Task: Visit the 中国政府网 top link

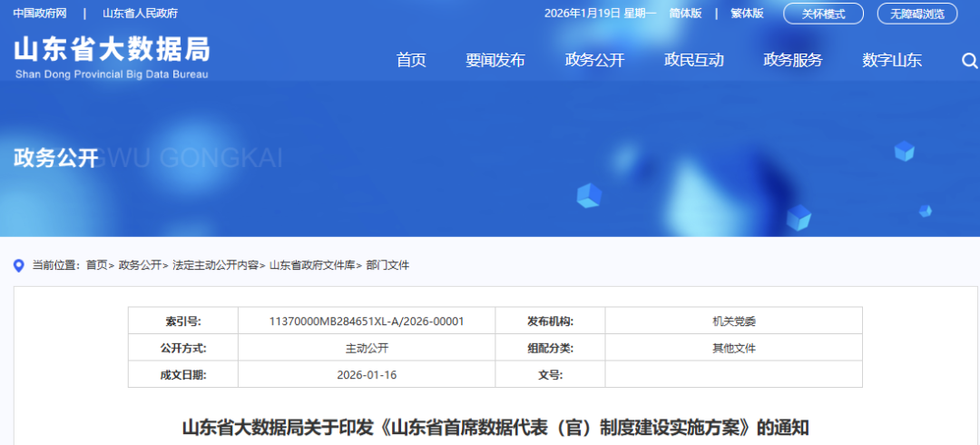Action: pos(40,14)
